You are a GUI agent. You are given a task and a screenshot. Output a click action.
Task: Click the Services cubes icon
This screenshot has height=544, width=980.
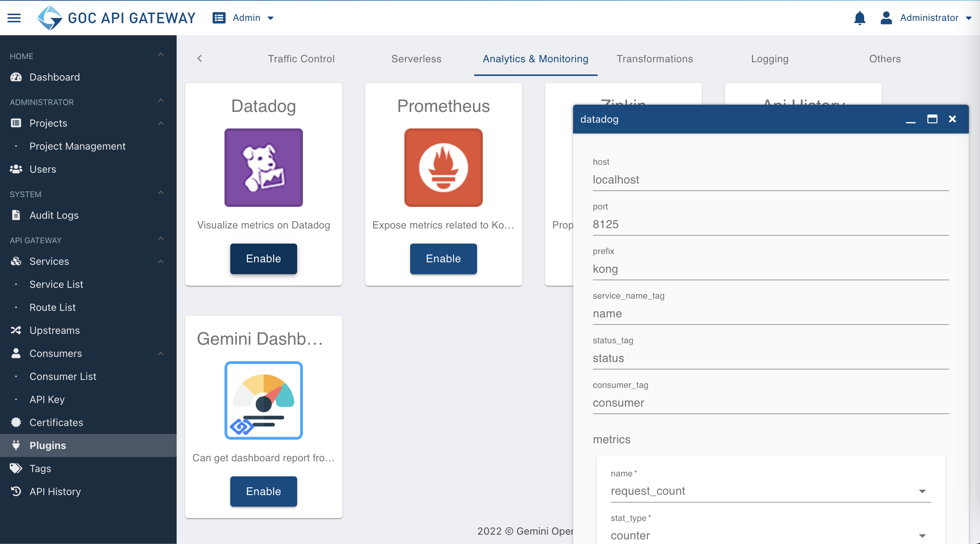coord(16,261)
